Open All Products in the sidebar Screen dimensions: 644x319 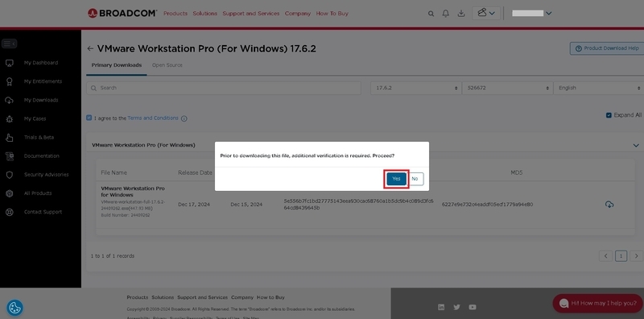38,193
